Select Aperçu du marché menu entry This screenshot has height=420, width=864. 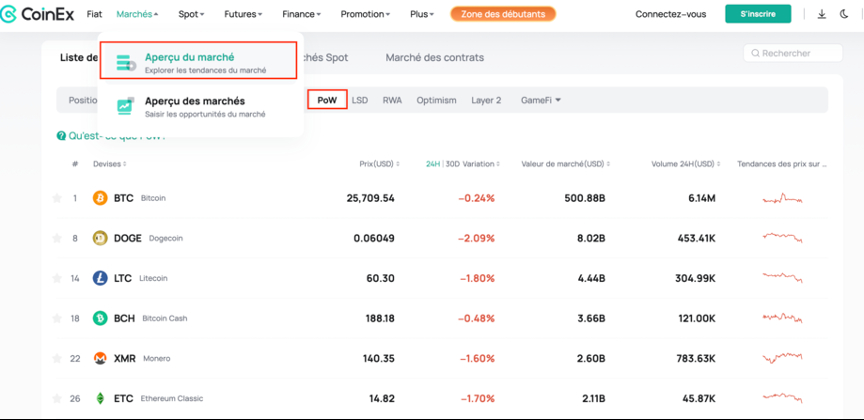198,62
